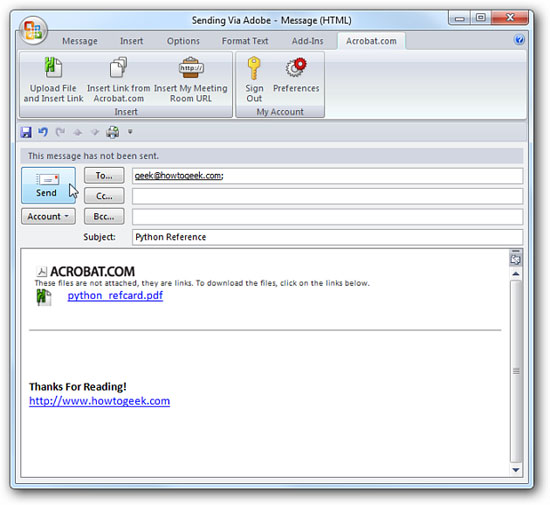Click the Quick Print printer icon

(x=113, y=132)
